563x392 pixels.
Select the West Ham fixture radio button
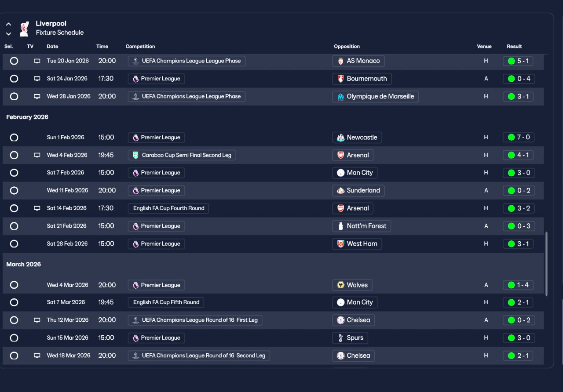[14, 244]
